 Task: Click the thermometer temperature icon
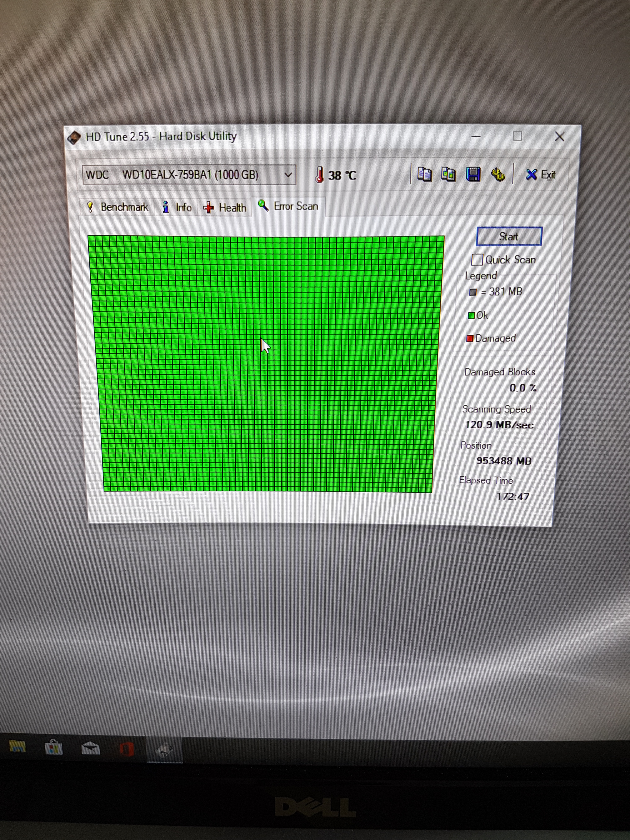pos(320,175)
